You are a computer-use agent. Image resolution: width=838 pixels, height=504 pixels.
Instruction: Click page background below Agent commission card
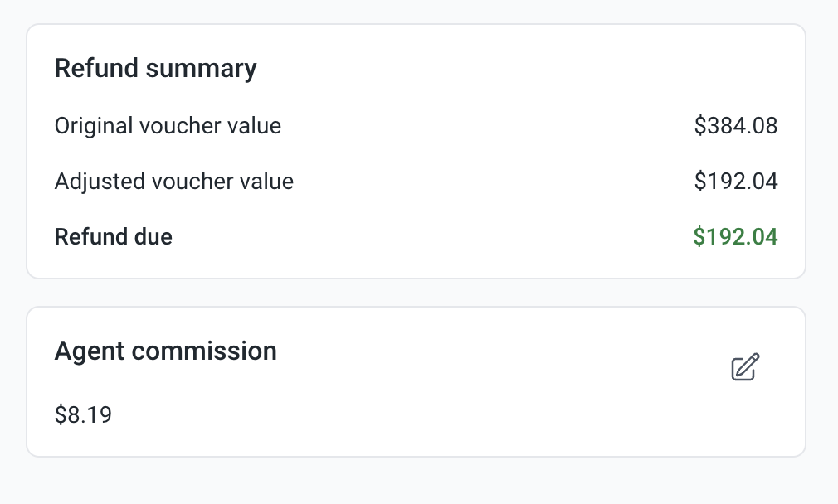(x=415, y=481)
